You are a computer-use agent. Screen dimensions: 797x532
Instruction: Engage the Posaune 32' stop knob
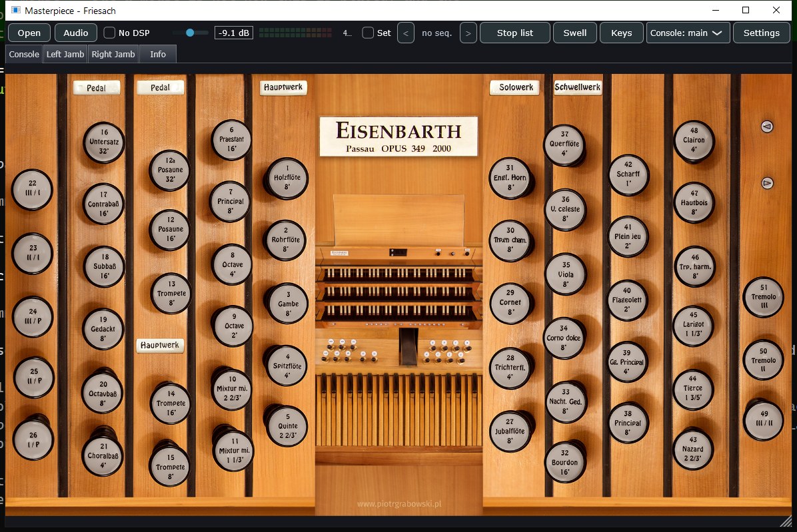[170, 170]
